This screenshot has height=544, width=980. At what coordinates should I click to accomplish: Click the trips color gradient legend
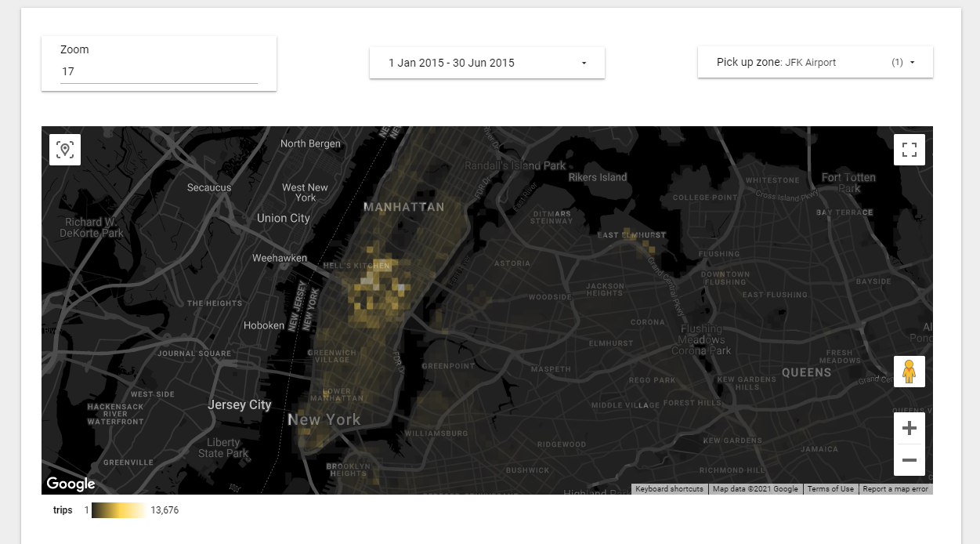118,510
